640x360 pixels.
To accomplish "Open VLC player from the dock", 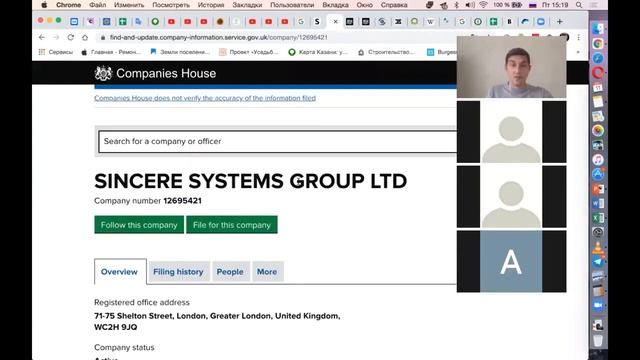I will [x=598, y=247].
